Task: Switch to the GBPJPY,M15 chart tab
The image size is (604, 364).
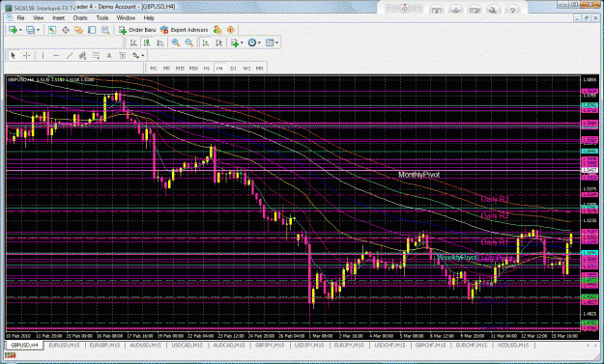Action: pyautogui.click(x=270, y=346)
